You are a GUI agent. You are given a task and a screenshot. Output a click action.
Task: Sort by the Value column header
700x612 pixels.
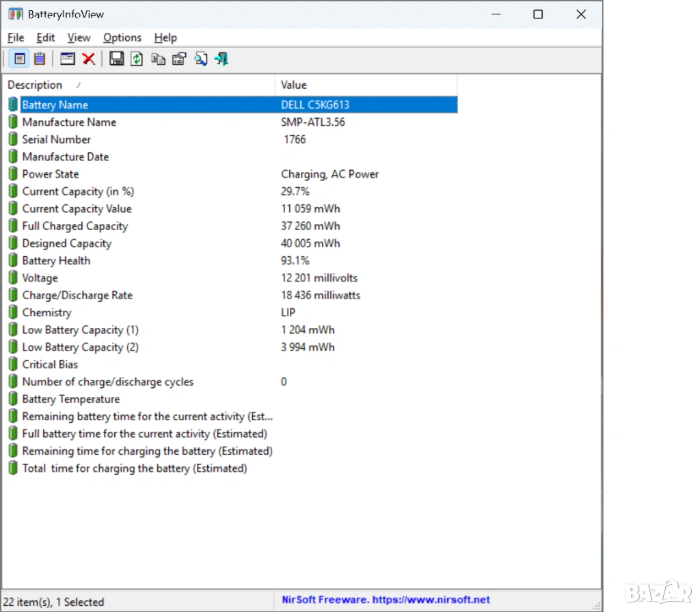(x=366, y=85)
